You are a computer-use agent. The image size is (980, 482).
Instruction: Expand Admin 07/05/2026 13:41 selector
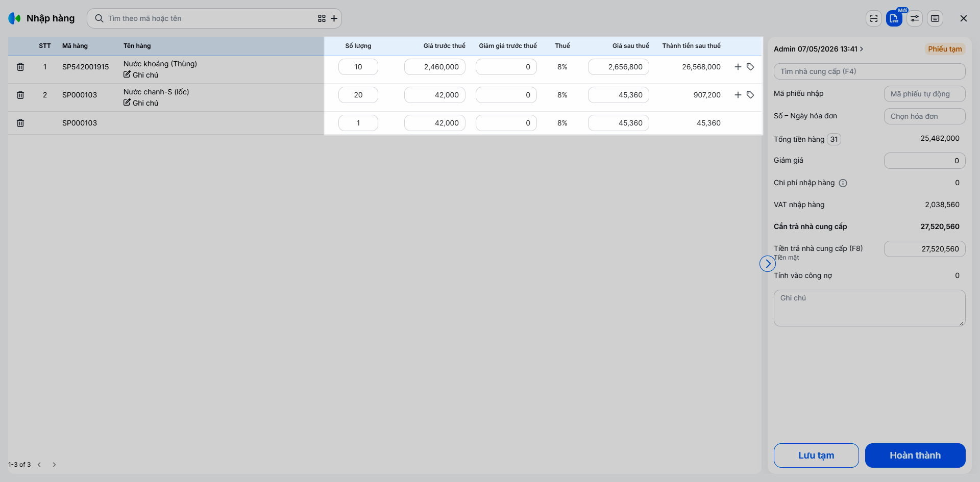coord(818,49)
